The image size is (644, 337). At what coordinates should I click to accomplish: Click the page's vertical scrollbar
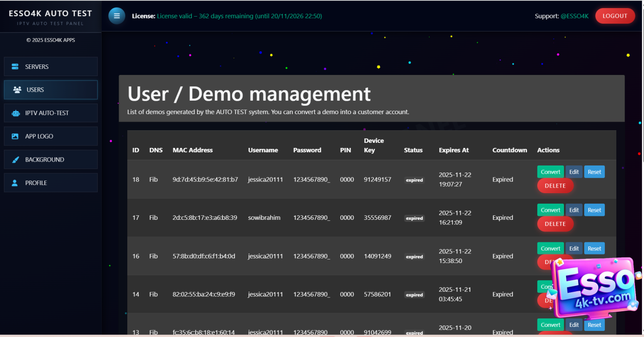tap(641, 101)
